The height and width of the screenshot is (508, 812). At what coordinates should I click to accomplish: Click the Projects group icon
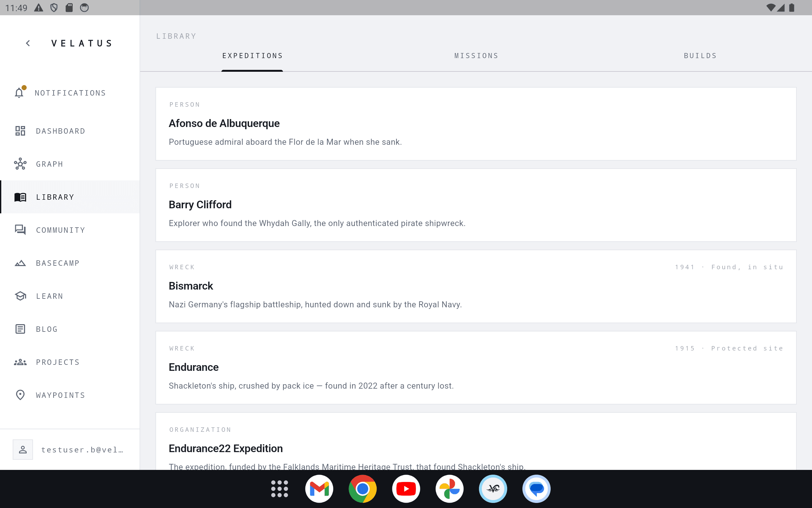20,362
